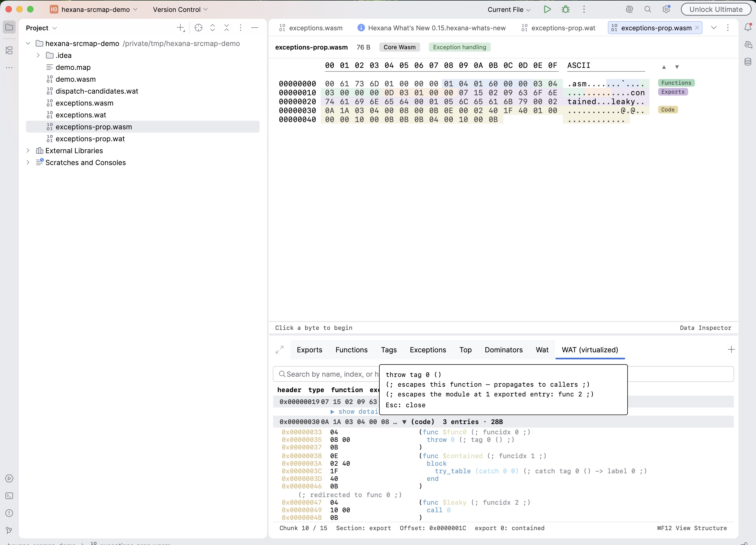Open Version Control dropdown
The image size is (756, 545).
click(x=180, y=9)
